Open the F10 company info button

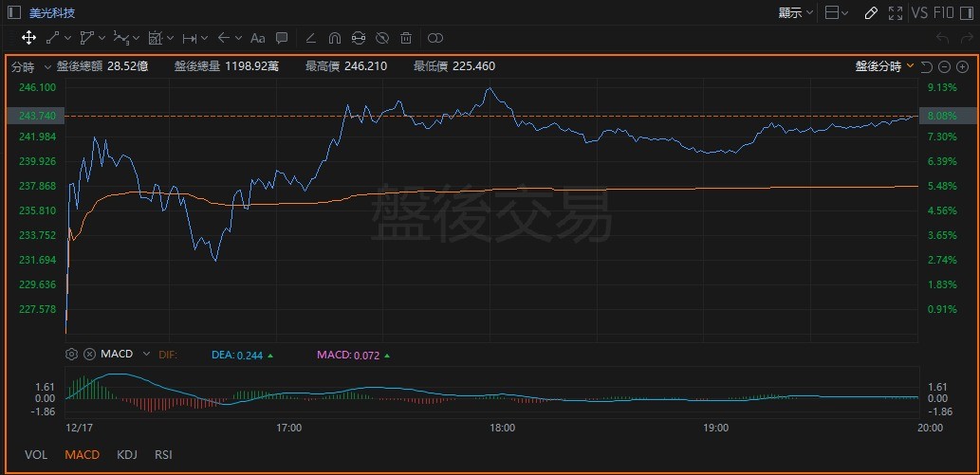click(944, 12)
